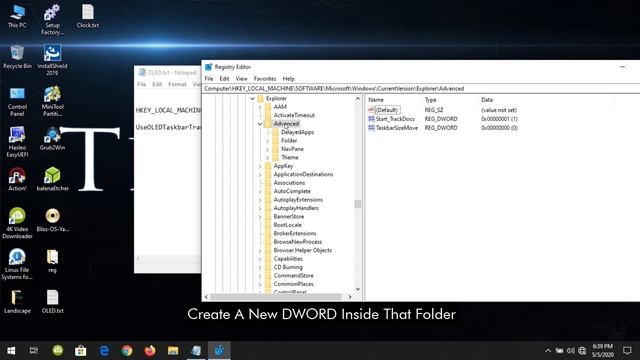Image resolution: width=640 pixels, height=360 pixels.
Task: Expand the AppKey registry key
Action: click(260, 166)
